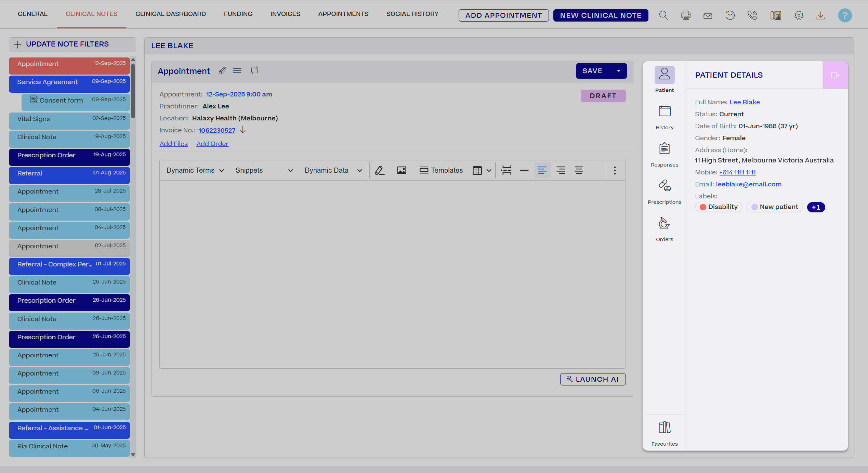Open the Prescriptions sidebar panel

pos(664,192)
